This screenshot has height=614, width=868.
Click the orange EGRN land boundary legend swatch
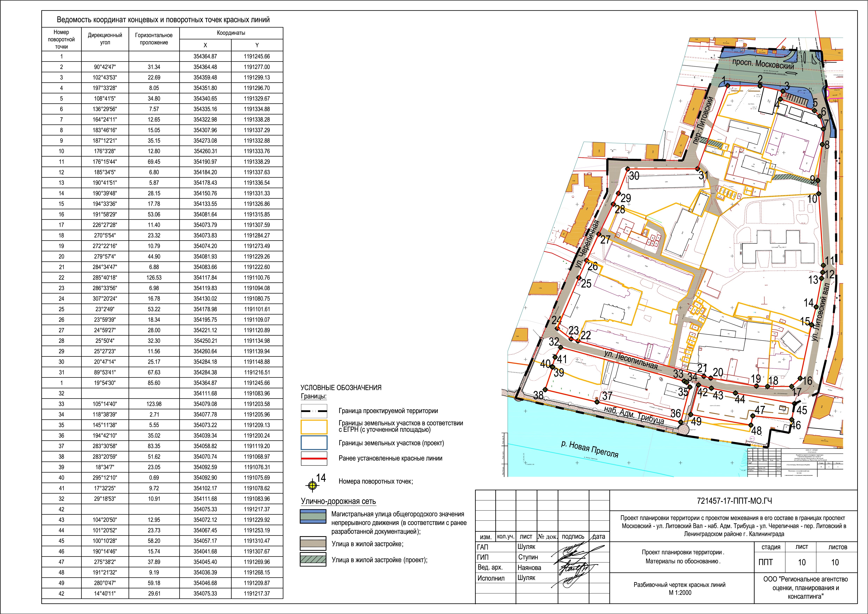pyautogui.click(x=314, y=427)
